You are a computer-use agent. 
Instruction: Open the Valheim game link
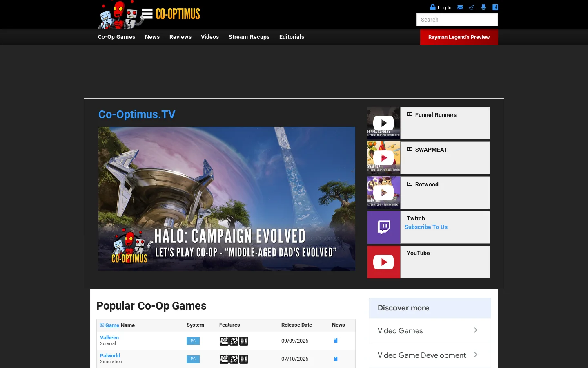click(x=109, y=337)
